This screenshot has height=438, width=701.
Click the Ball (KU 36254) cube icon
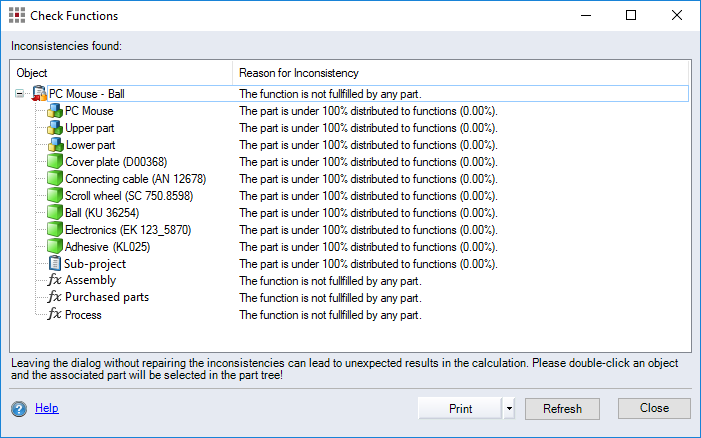pos(55,213)
